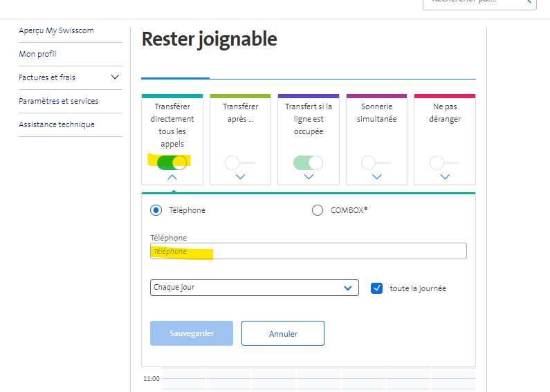Image resolution: width=550 pixels, height=392 pixels.
Task: Click the Annuler button
Action: click(282, 333)
